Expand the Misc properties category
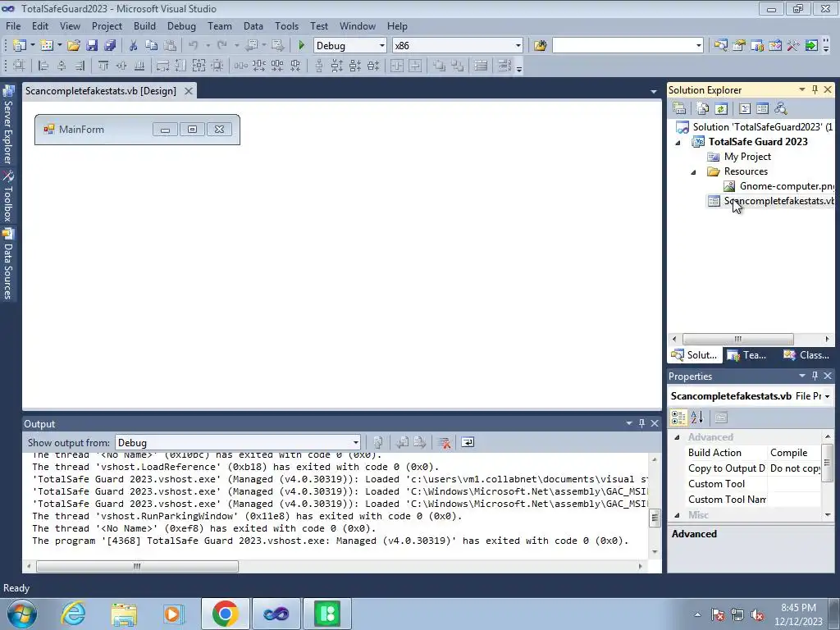 677,515
